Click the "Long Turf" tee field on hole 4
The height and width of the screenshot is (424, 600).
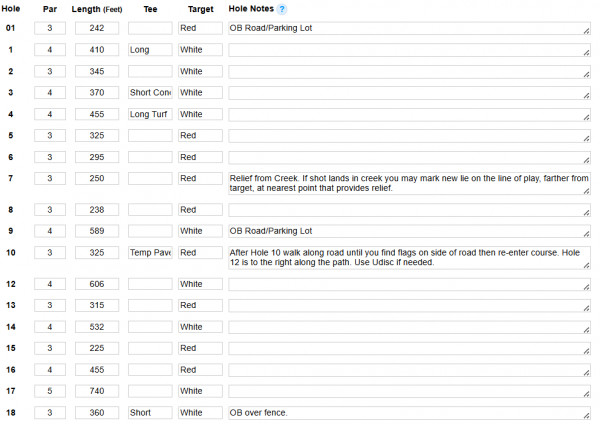(x=150, y=114)
